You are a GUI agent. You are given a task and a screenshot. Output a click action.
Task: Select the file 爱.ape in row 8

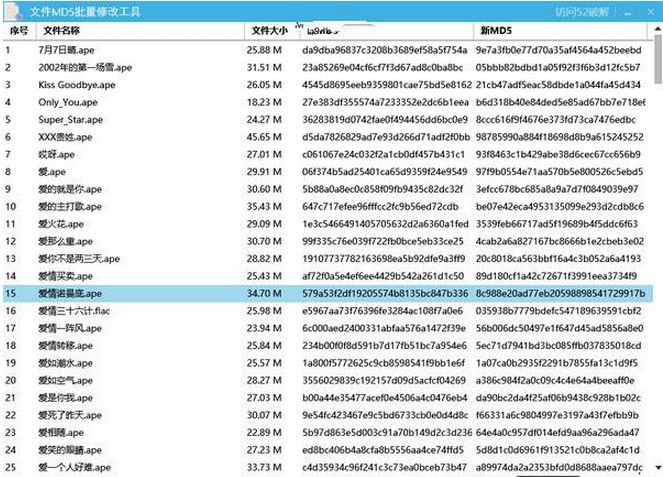tap(52, 172)
